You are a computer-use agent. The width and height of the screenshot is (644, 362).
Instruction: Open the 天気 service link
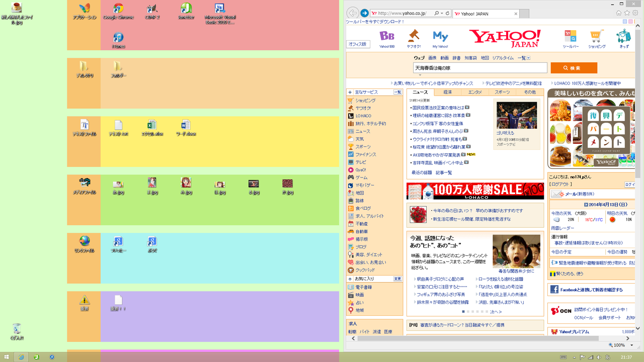360,139
